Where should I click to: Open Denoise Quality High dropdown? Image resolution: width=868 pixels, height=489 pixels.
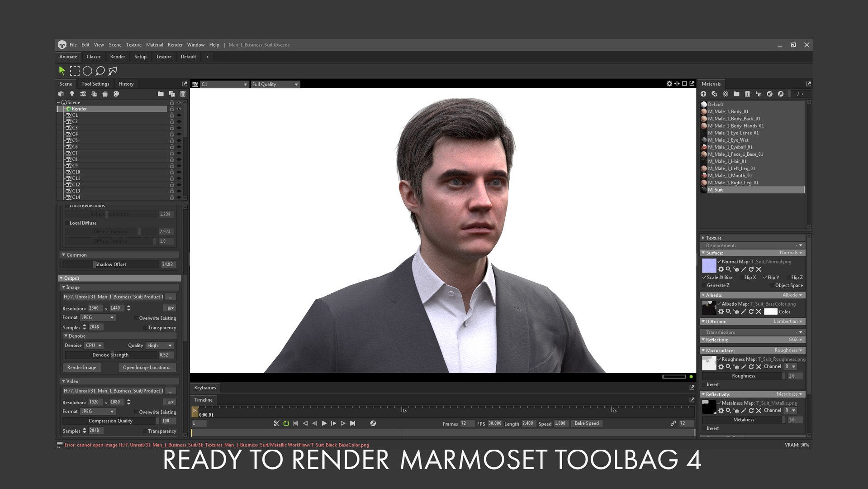tap(160, 345)
